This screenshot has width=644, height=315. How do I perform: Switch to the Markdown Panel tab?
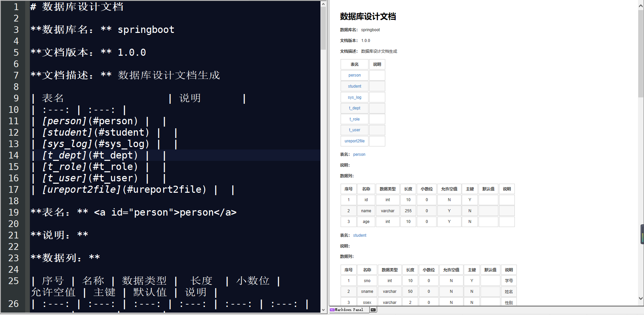pos(348,310)
